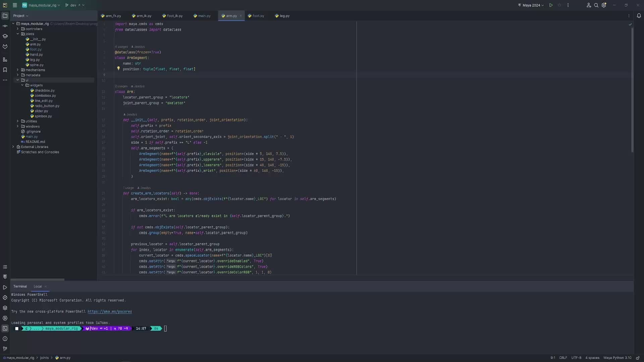Toggle the Project tool window folder icon

coord(5,16)
